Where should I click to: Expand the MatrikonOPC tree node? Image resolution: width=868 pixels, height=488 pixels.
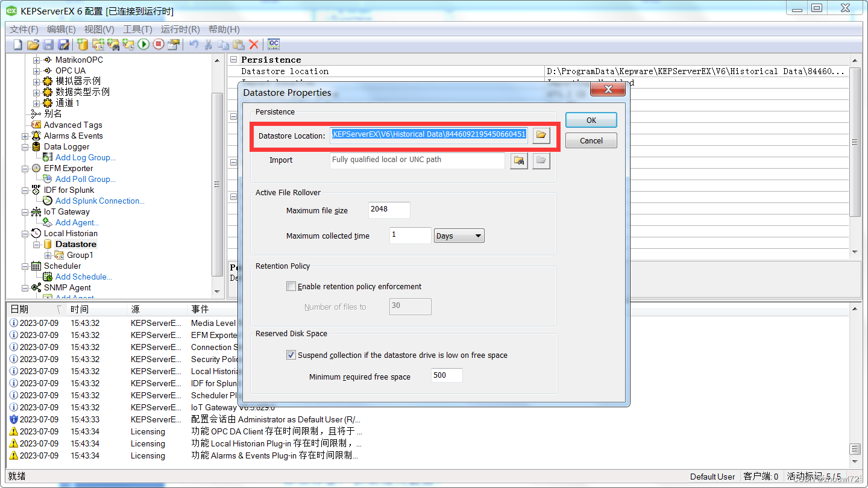coord(37,60)
